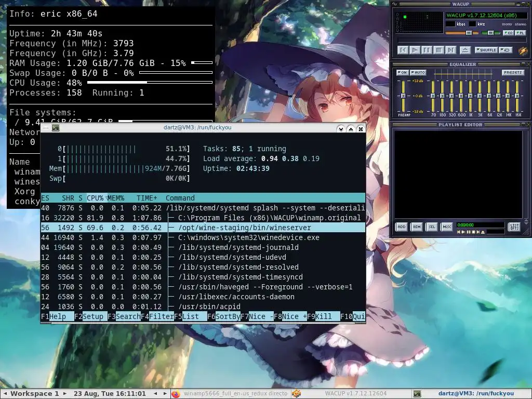The height and width of the screenshot is (399, 532).
Task: Toggle the equalizer AUTO button
Action: click(418, 72)
